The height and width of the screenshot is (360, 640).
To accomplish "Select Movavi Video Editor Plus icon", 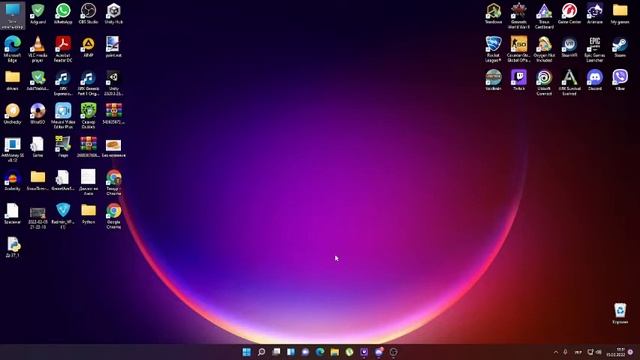I will [x=63, y=116].
